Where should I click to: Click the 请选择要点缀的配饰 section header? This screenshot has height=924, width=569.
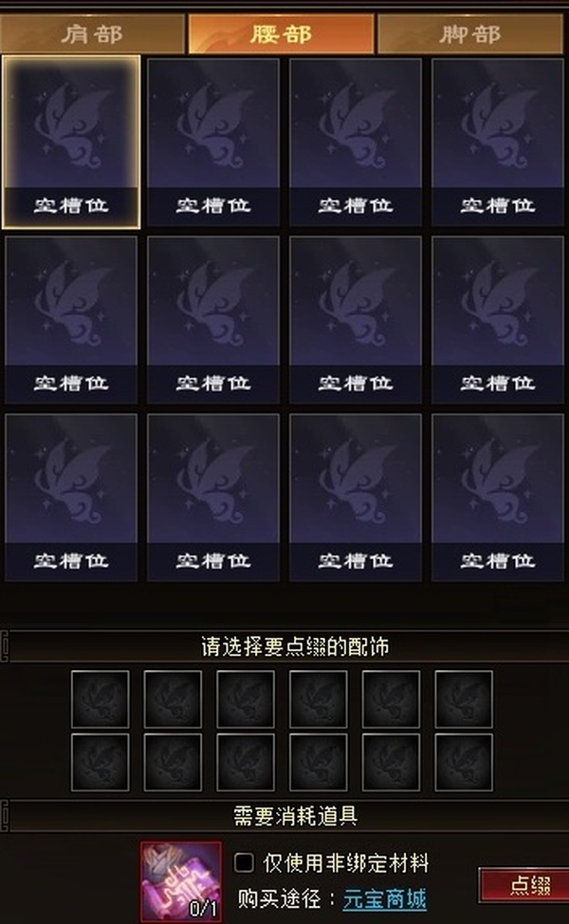coord(295,646)
